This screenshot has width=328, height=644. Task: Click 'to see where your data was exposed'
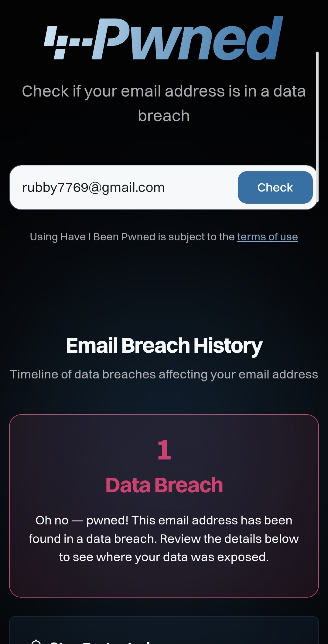tap(164, 557)
